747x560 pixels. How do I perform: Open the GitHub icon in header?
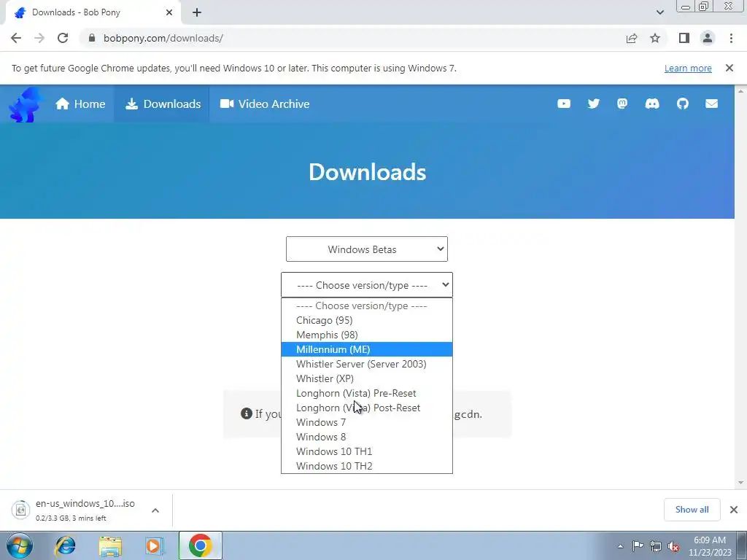click(682, 104)
